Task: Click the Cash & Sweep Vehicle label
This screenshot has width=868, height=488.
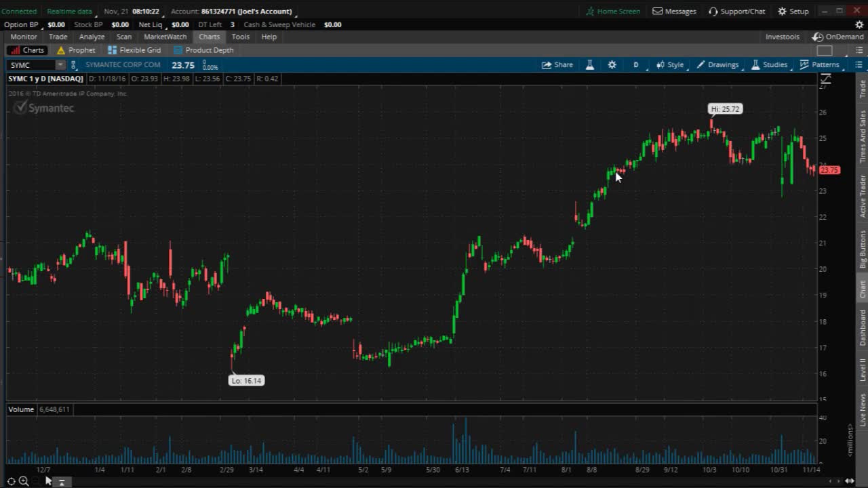Action: [x=279, y=24]
